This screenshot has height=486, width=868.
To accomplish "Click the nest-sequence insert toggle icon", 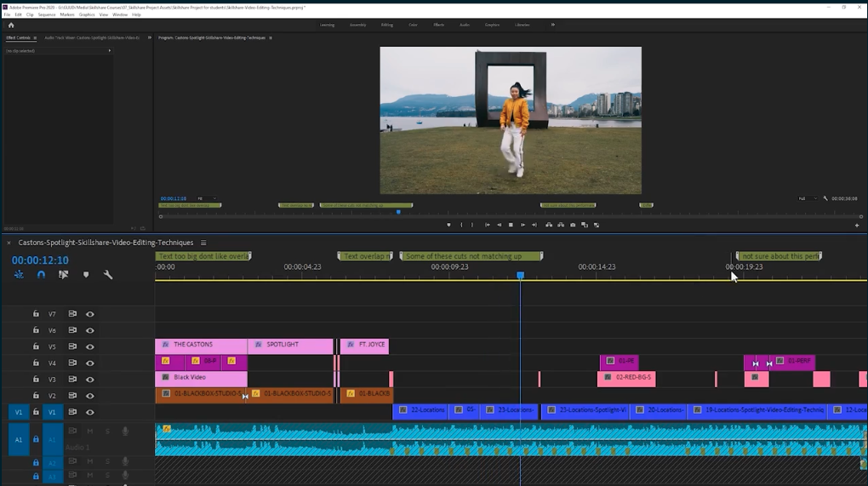I will point(19,275).
